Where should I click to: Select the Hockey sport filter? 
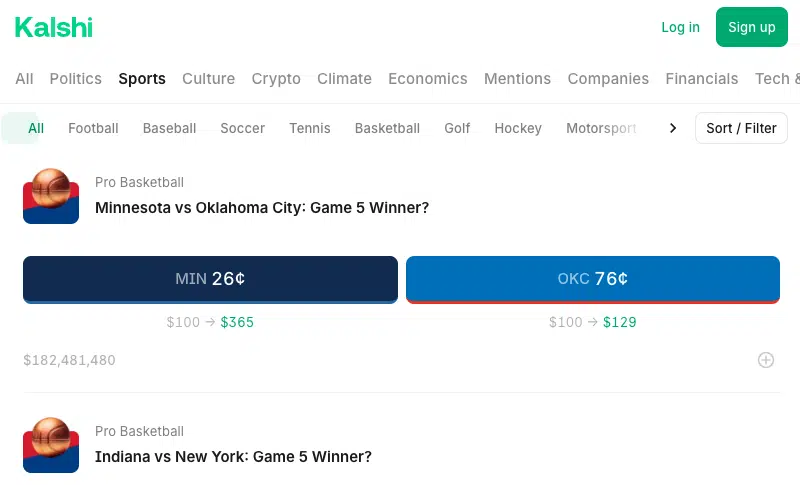pyautogui.click(x=518, y=128)
